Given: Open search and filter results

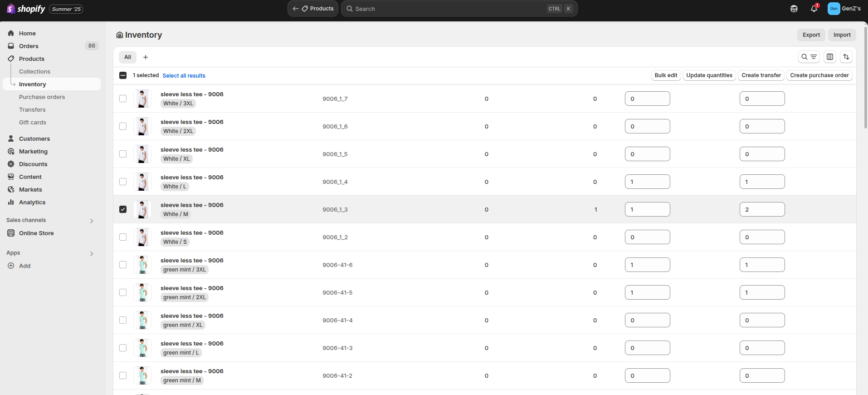Looking at the screenshot, I should click(809, 57).
